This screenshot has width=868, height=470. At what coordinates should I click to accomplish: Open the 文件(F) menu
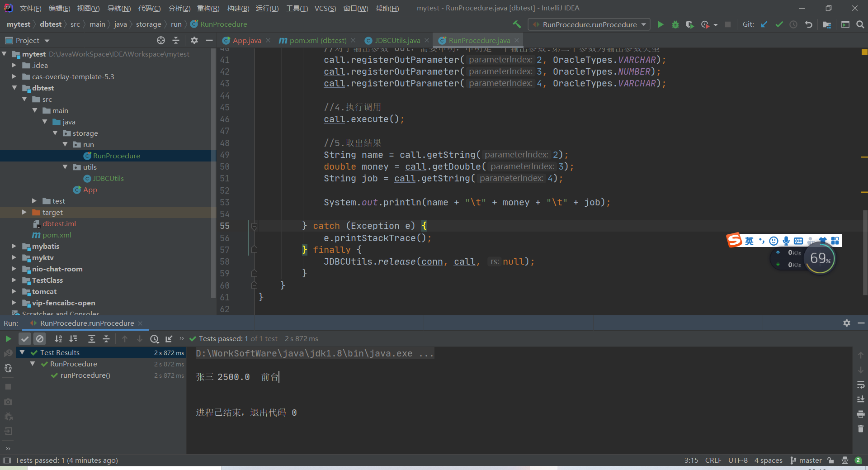(x=30, y=8)
